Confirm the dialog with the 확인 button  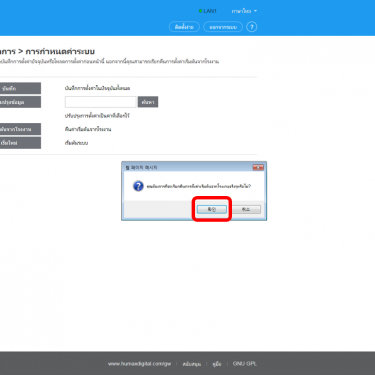coord(212,209)
